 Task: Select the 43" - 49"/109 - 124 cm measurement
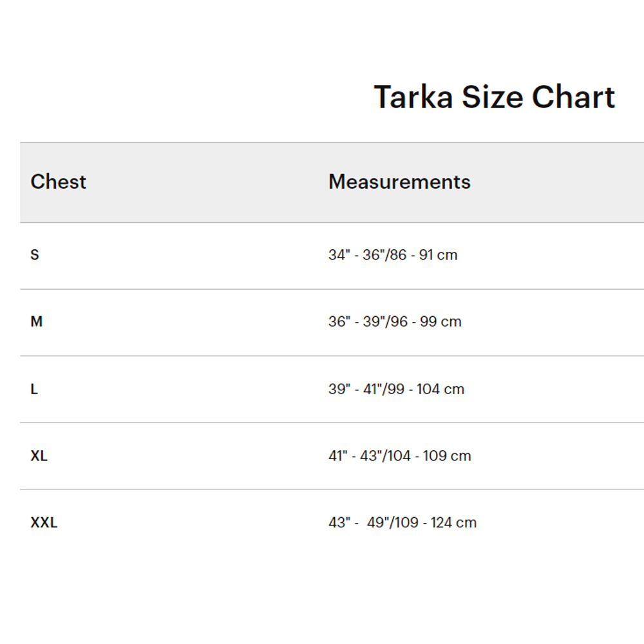point(402,522)
